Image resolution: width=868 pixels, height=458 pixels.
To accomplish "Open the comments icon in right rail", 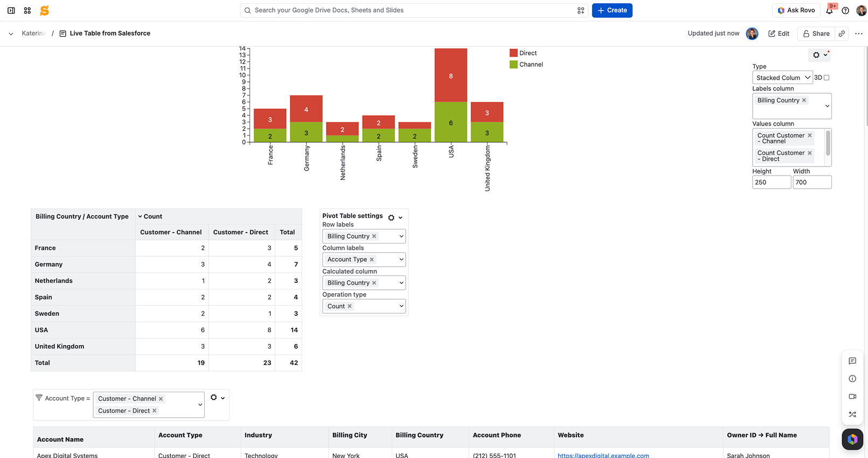I will pos(852,361).
